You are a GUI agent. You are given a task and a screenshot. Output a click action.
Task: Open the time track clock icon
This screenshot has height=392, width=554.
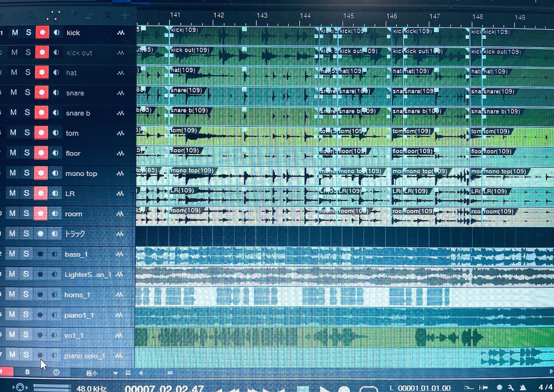coord(108,16)
